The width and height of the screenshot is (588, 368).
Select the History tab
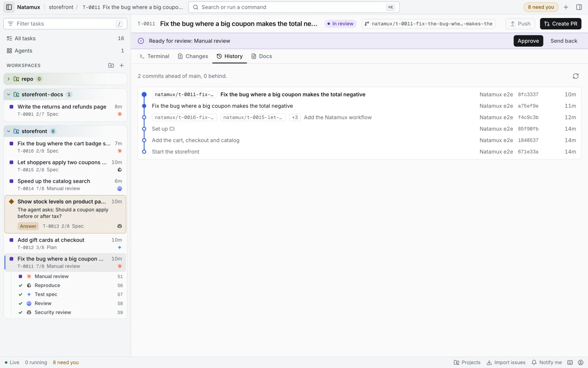pyautogui.click(x=230, y=56)
